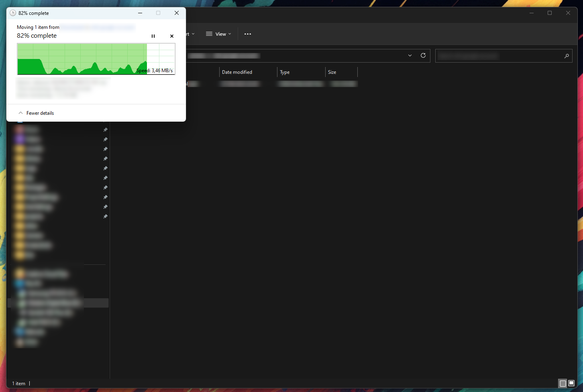Click the refresh icon beside address bar
This screenshot has width=583, height=392.
[x=423, y=55]
